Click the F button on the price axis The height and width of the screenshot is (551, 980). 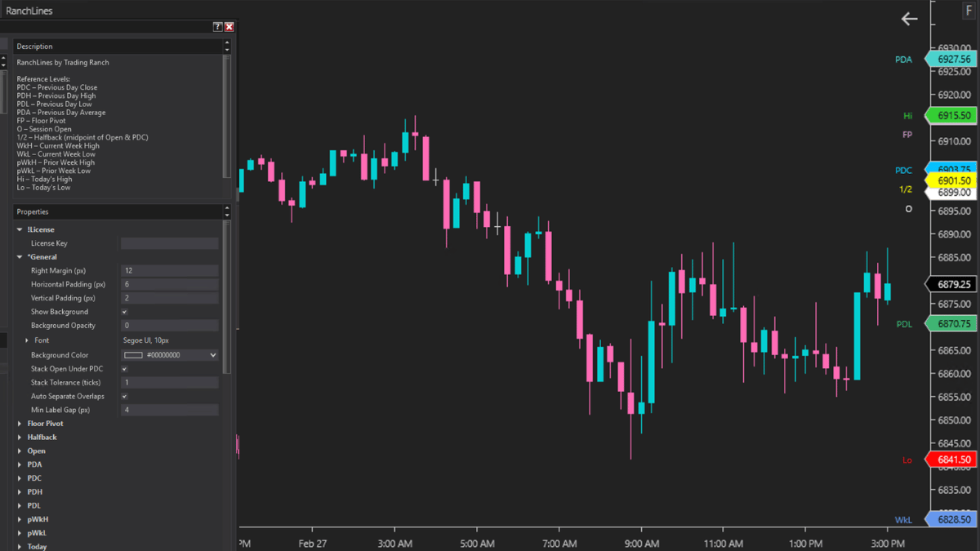click(969, 11)
